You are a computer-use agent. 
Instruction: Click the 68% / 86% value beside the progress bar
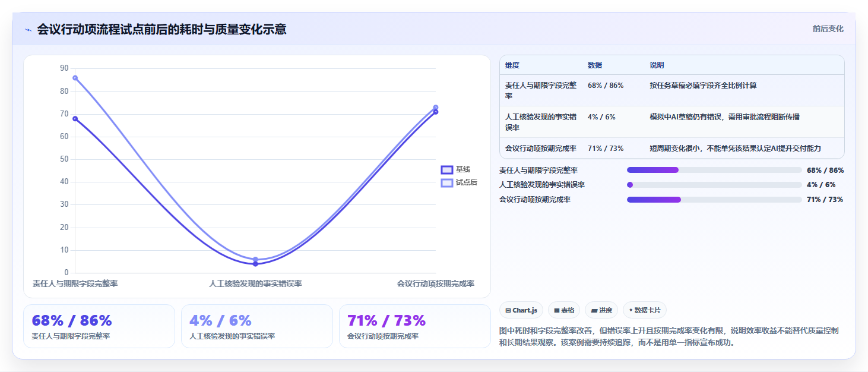(x=825, y=170)
